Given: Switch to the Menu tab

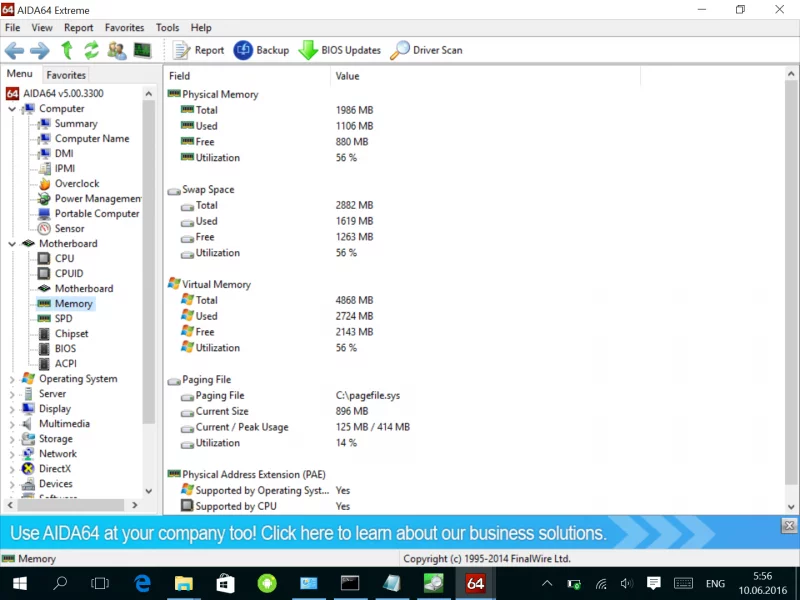Looking at the screenshot, I should click(x=19, y=73).
